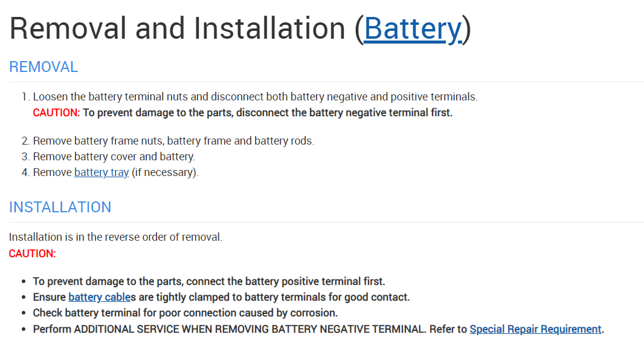Click the REMOVAL section heading
This screenshot has height=346, width=644.
pyautogui.click(x=43, y=67)
